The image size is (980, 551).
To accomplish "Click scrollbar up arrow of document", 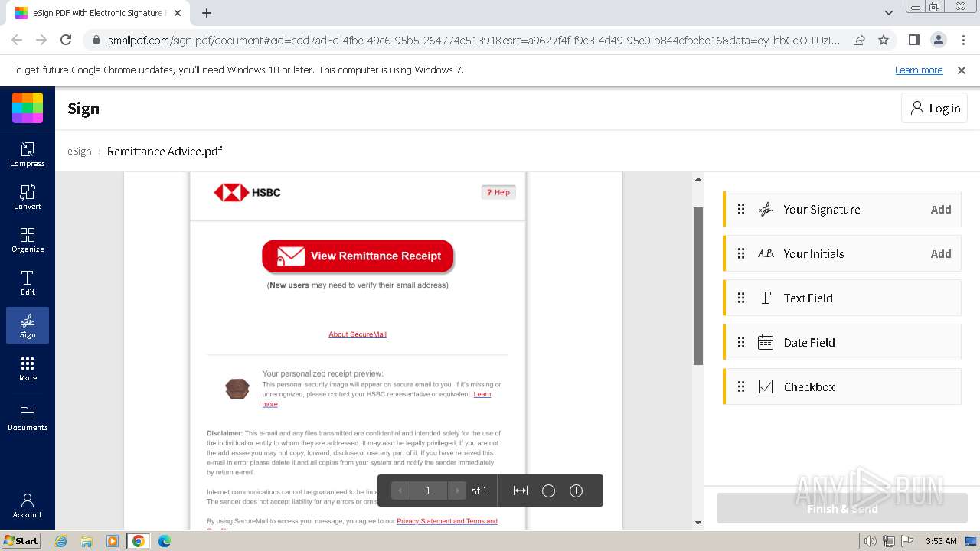I will coord(697,179).
